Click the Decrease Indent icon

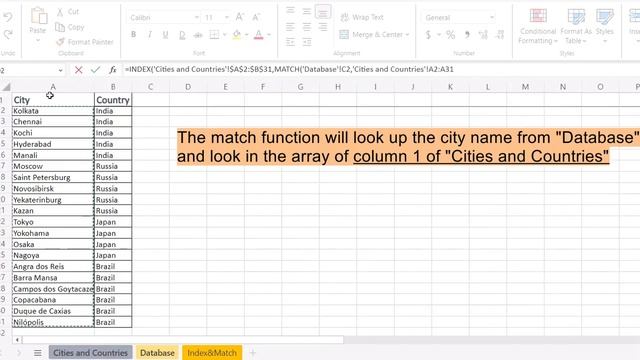(290, 42)
